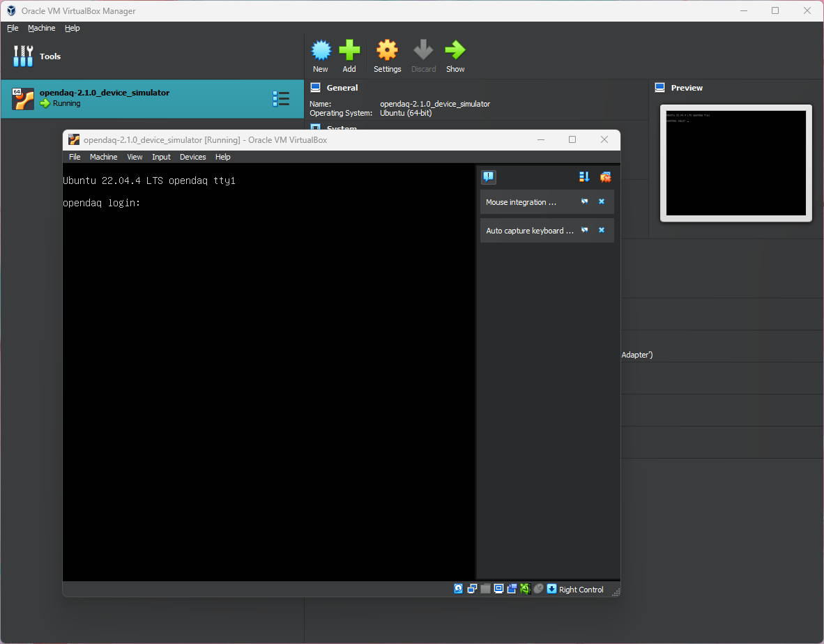Open the Devices menu in VM window
The width and height of the screenshot is (824, 644).
tap(192, 157)
